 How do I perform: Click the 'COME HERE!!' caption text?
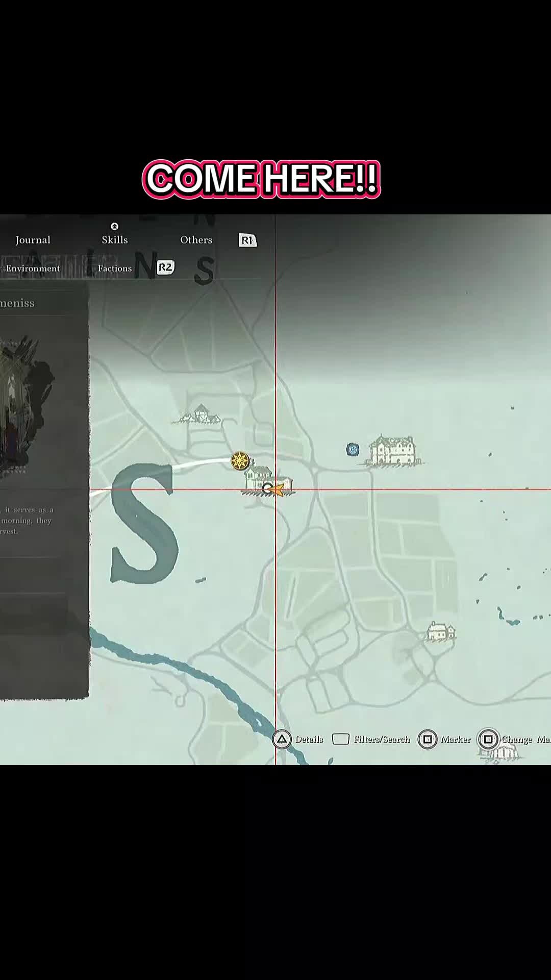click(x=261, y=179)
